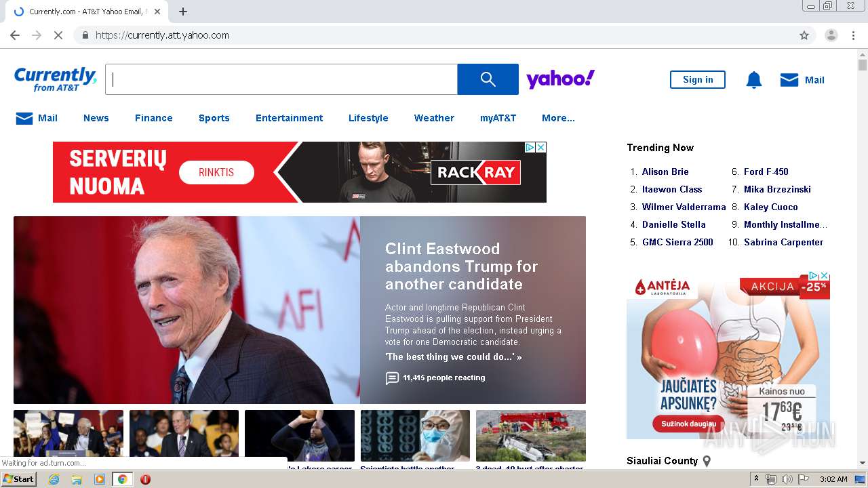Image resolution: width=868 pixels, height=488 pixels.
Task: Close the RackRay banner ad
Action: pos(541,147)
